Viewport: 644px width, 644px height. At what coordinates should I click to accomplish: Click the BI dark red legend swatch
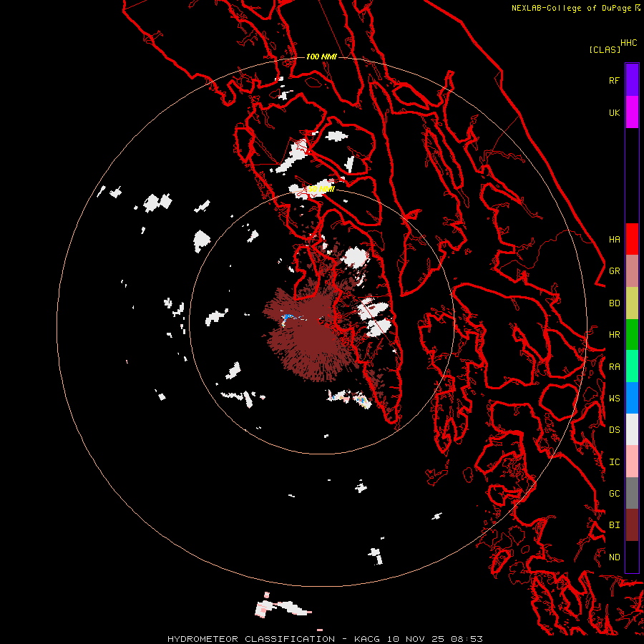632,525
